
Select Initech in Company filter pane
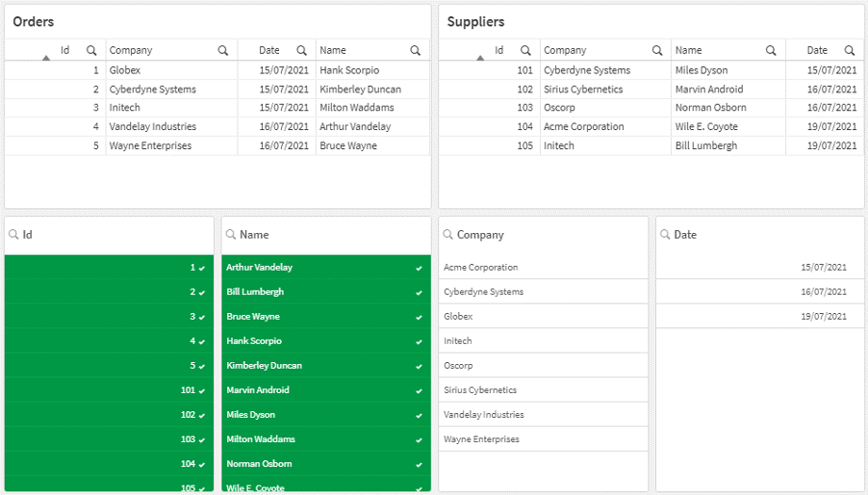[543, 341]
